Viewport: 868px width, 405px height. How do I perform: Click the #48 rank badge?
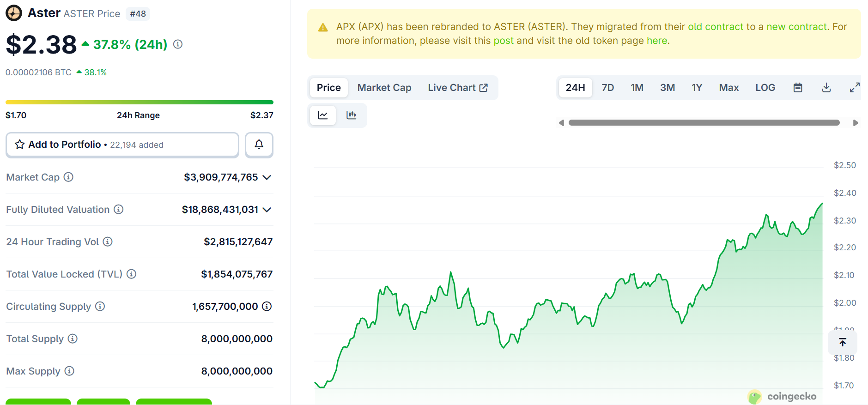click(x=138, y=14)
